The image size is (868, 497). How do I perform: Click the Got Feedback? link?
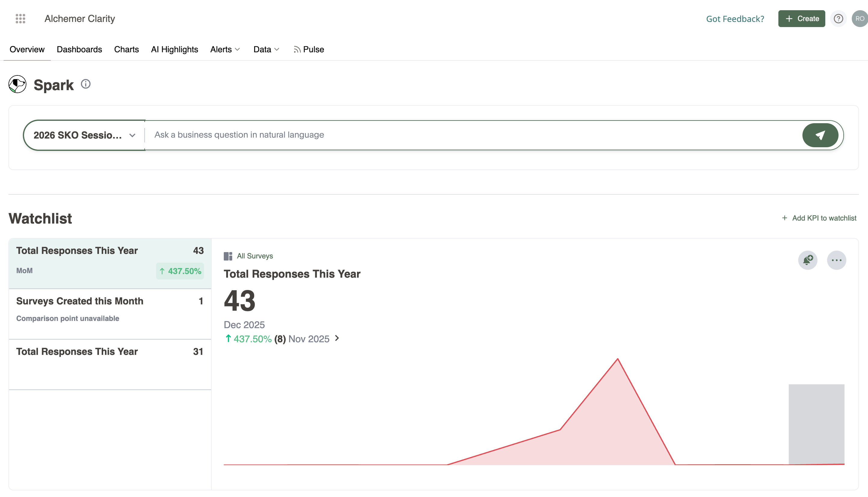coord(735,19)
